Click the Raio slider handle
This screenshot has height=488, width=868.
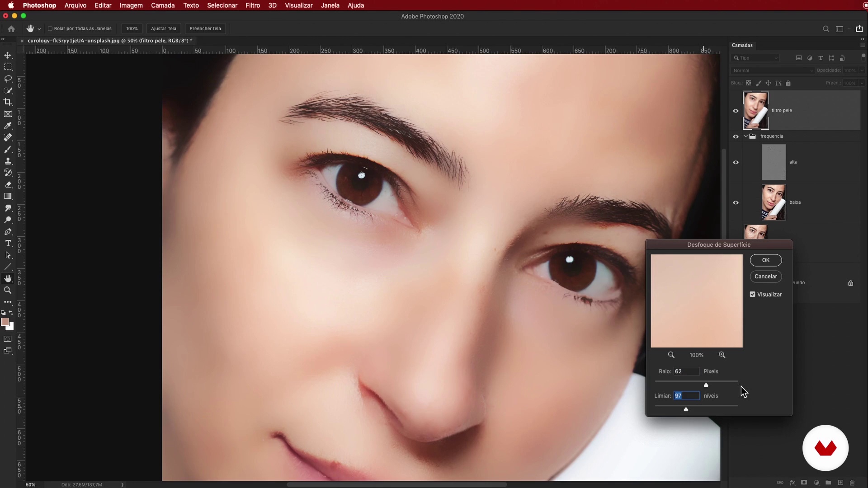pos(706,385)
